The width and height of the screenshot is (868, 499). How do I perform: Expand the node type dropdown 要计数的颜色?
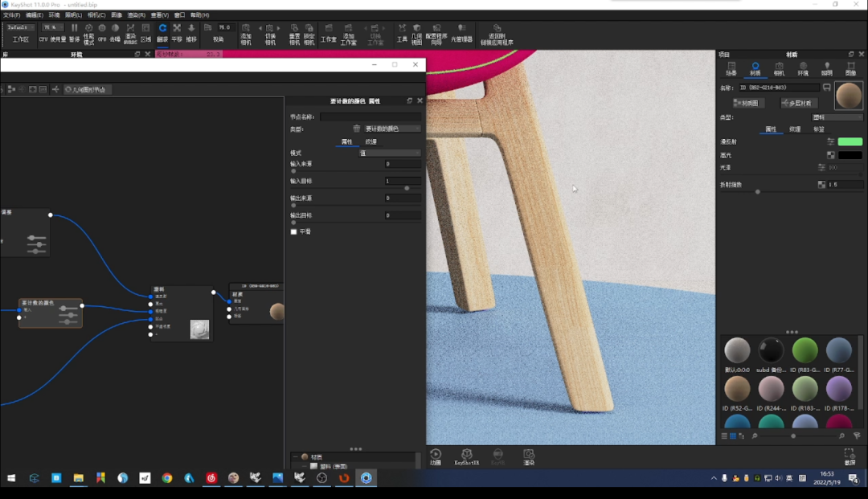point(392,129)
